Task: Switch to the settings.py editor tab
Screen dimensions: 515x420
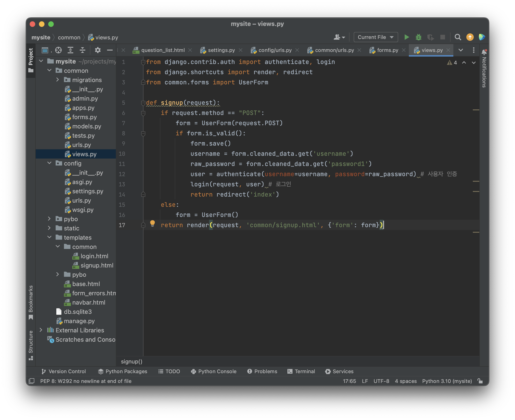Action: tap(221, 50)
